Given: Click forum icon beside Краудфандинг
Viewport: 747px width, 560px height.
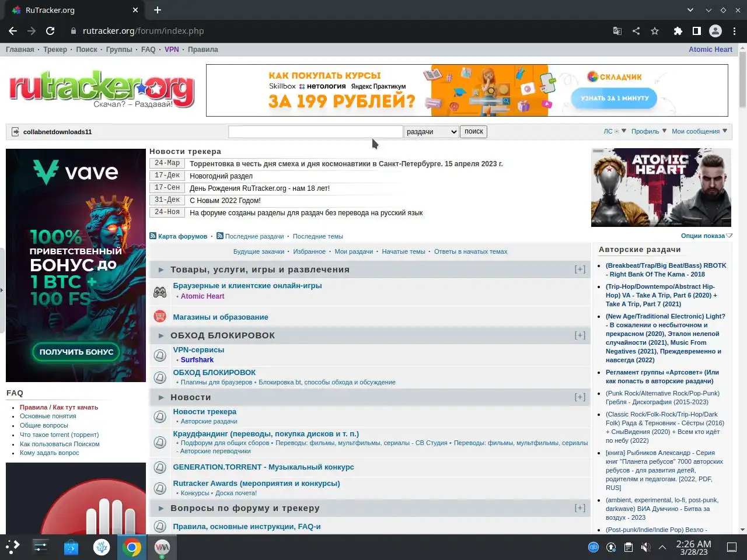Looking at the screenshot, I should tap(160, 442).
